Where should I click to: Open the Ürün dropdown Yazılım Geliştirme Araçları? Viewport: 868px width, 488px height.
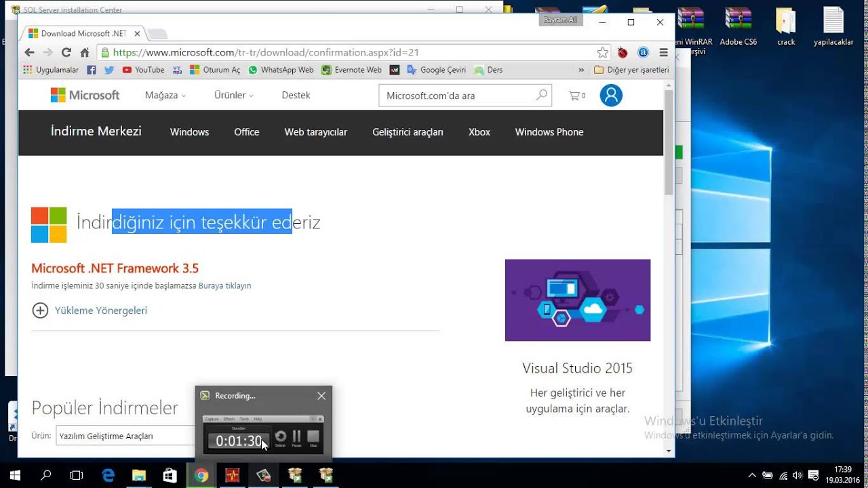pos(127,436)
